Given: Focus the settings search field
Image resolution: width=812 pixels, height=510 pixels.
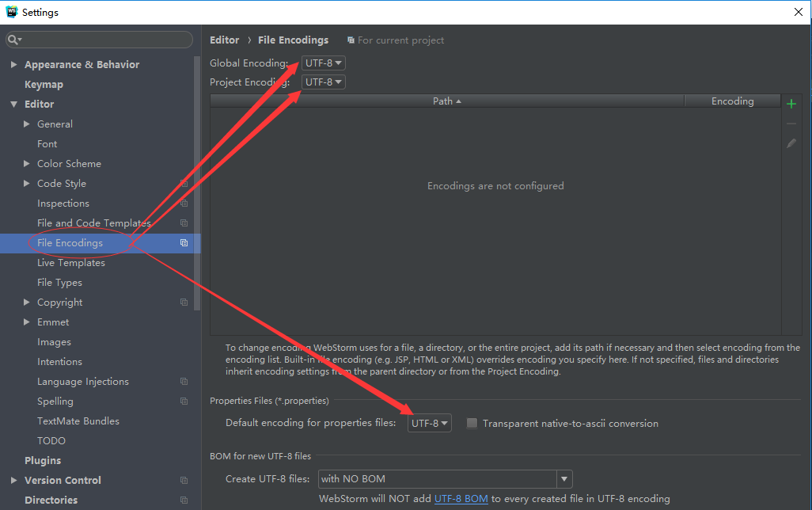Looking at the screenshot, I should coord(99,40).
